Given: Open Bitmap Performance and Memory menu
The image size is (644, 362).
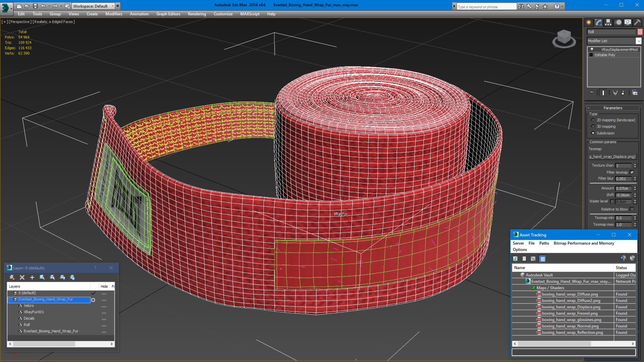Looking at the screenshot, I should click(x=584, y=243).
